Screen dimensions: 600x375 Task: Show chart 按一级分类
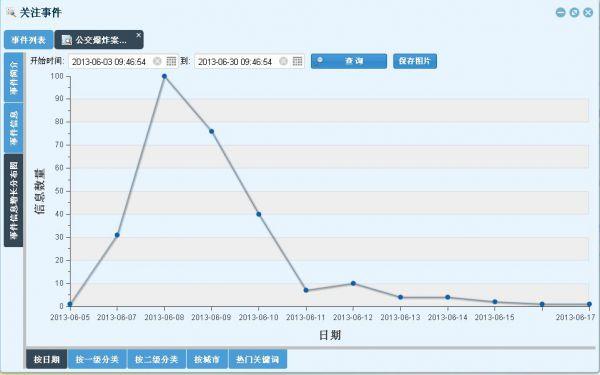[97, 359]
